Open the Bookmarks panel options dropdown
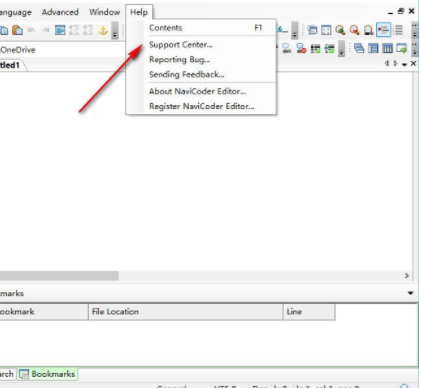The image size is (421, 388). click(x=410, y=293)
